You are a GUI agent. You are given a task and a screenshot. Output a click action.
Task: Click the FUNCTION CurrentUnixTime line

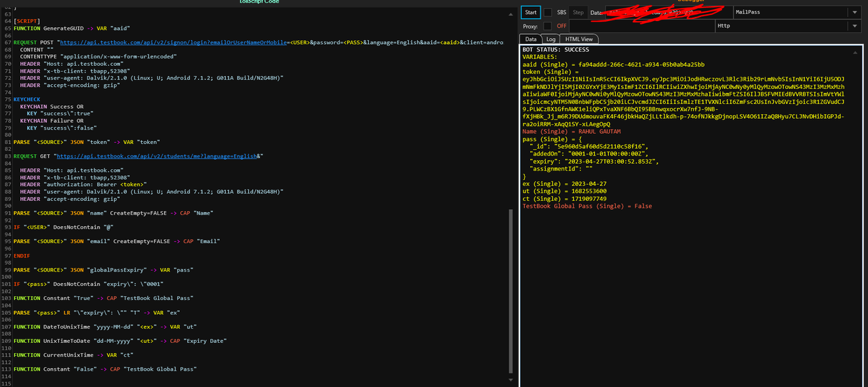click(75, 355)
